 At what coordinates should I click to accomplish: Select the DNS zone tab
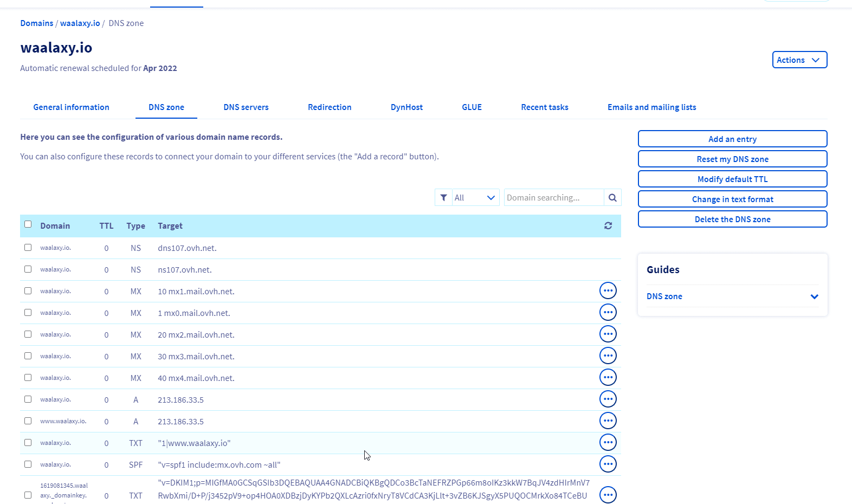166,107
